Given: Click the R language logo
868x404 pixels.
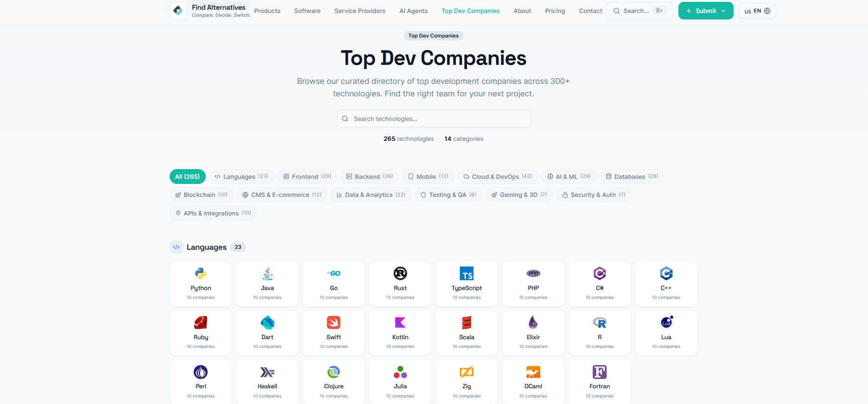Looking at the screenshot, I should click(600, 322).
